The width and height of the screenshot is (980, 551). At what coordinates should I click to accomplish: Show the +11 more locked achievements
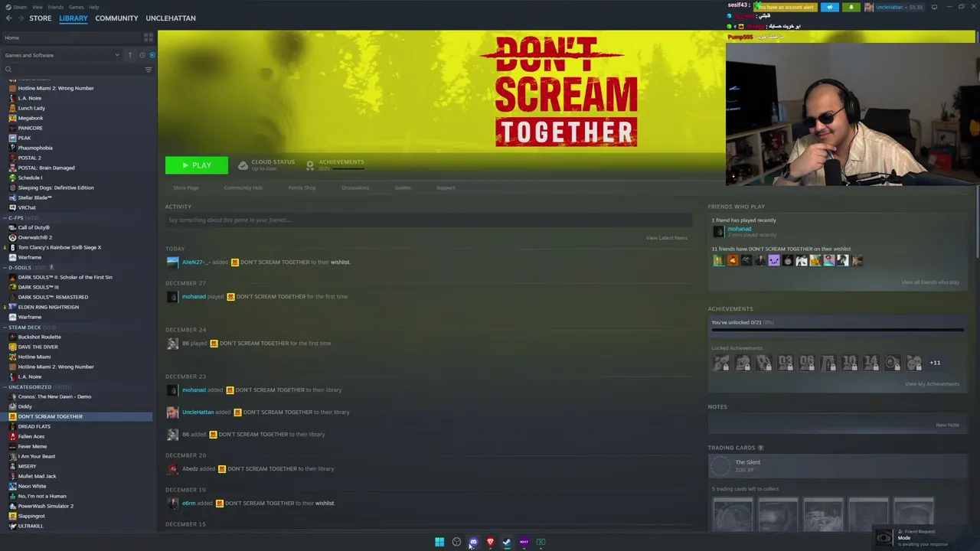935,363
